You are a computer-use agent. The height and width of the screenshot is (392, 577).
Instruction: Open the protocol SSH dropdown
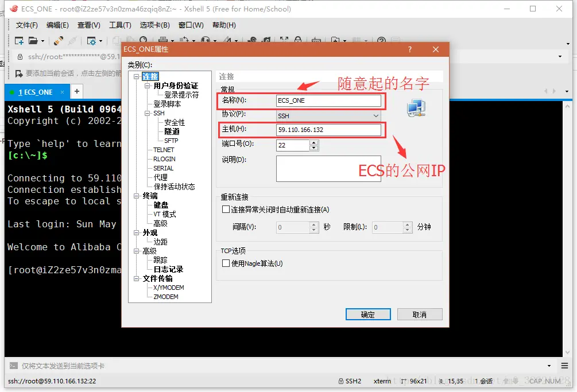[x=375, y=116]
